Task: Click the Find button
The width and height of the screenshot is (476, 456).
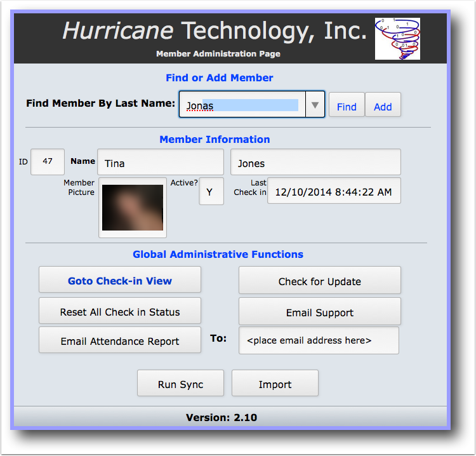Action: (x=347, y=105)
